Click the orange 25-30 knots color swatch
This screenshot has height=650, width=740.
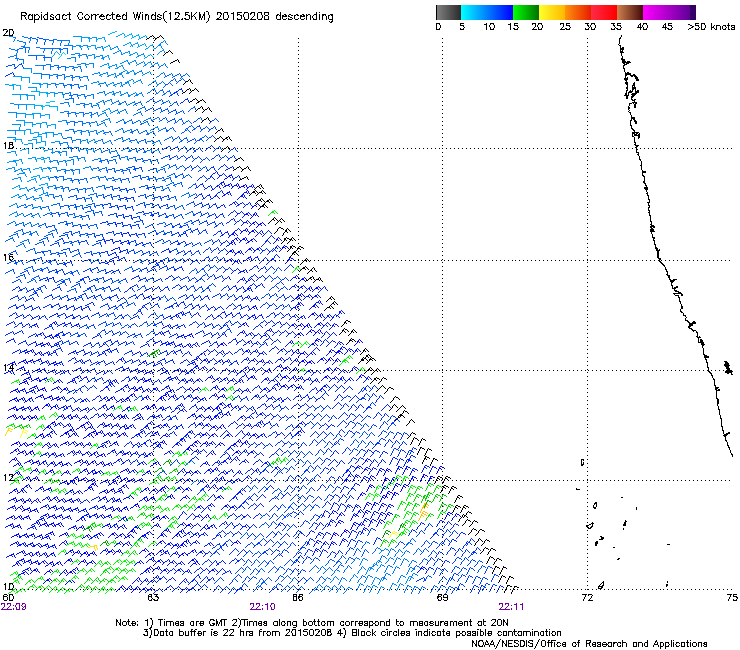578,12
